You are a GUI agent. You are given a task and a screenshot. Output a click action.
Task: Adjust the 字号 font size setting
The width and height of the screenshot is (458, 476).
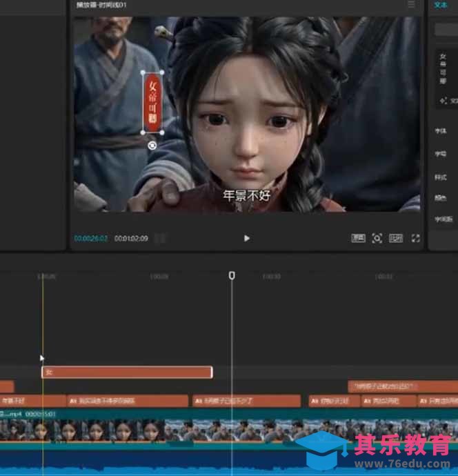tap(440, 154)
